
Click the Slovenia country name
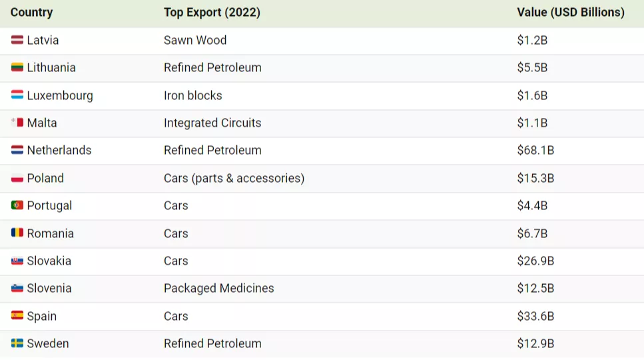(49, 288)
